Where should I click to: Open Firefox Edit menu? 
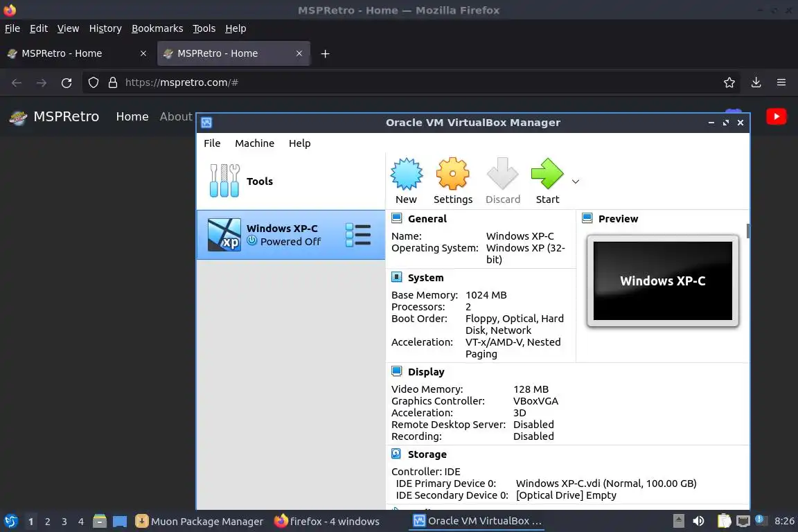point(39,28)
